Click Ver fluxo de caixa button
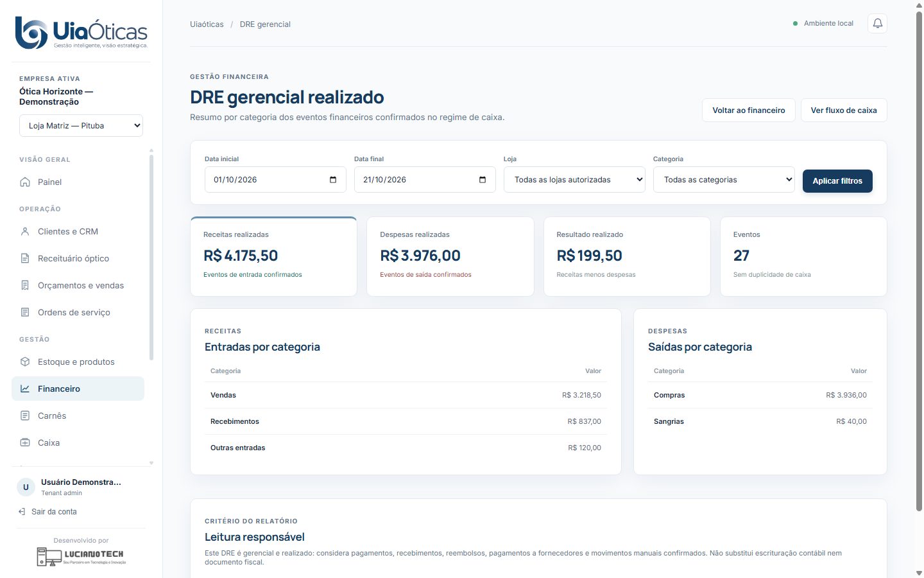Viewport: 924px width, 578px height. click(x=844, y=110)
